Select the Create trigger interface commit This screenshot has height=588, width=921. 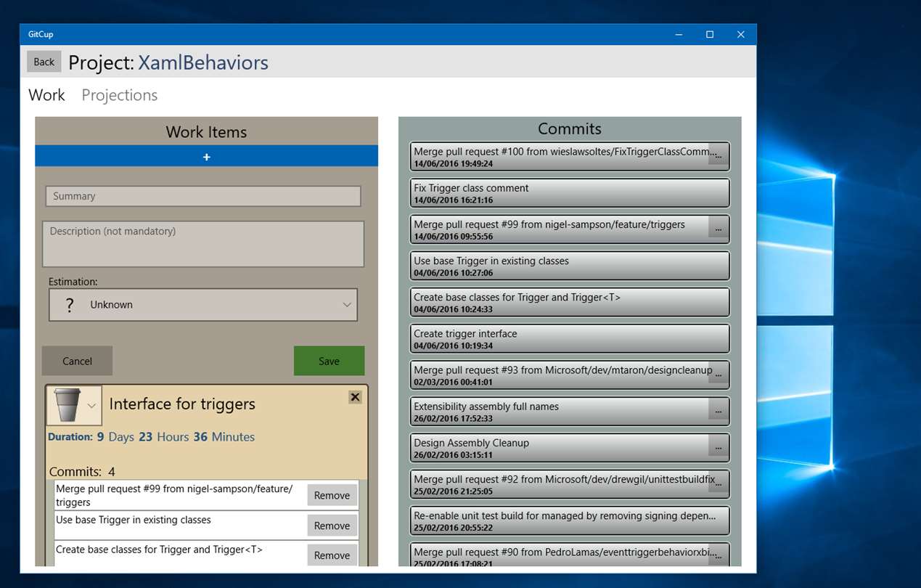570,338
